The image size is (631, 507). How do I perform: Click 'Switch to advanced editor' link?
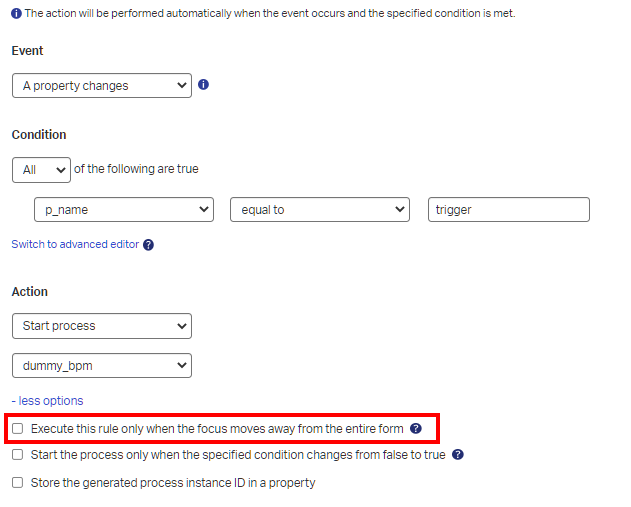(76, 244)
